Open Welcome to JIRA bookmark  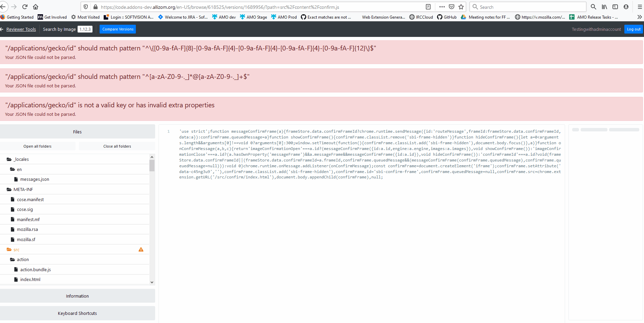pyautogui.click(x=183, y=17)
